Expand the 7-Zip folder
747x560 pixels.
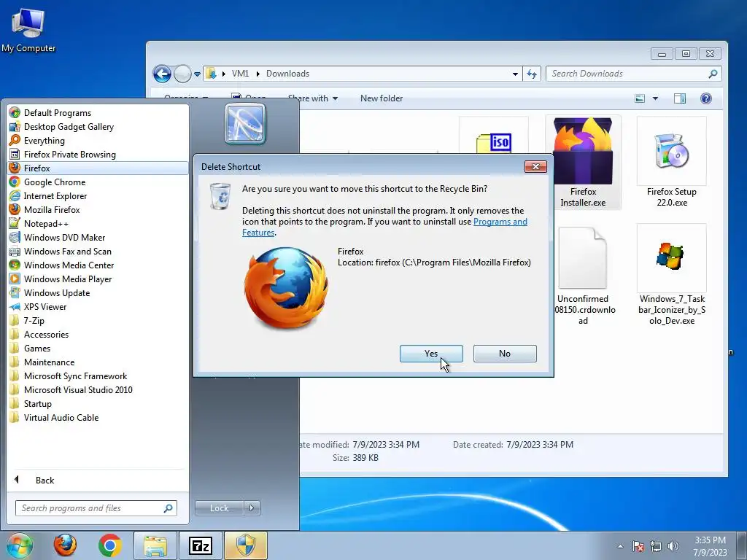98,321
